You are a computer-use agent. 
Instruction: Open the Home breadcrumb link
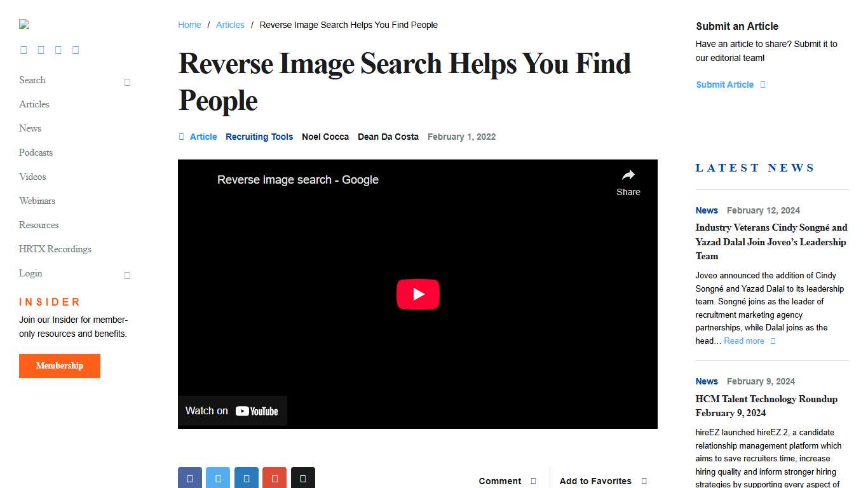pos(189,25)
